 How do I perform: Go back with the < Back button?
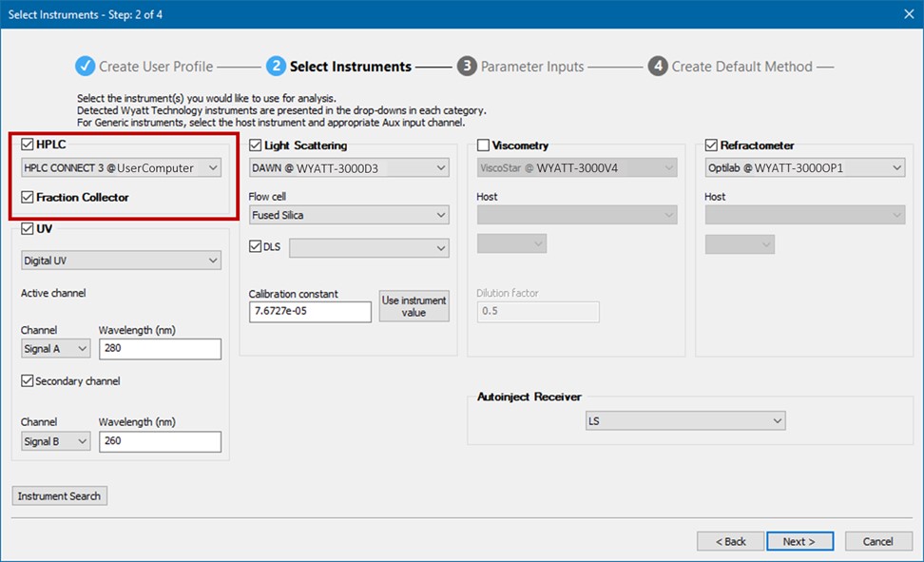point(731,541)
